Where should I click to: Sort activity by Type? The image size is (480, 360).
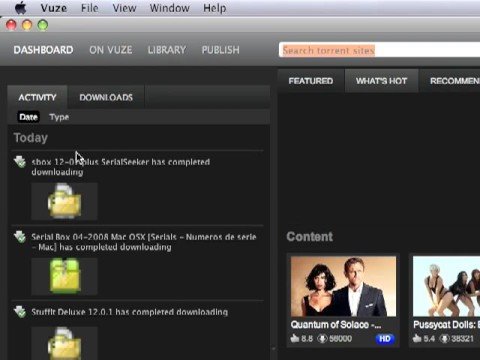(x=59, y=117)
